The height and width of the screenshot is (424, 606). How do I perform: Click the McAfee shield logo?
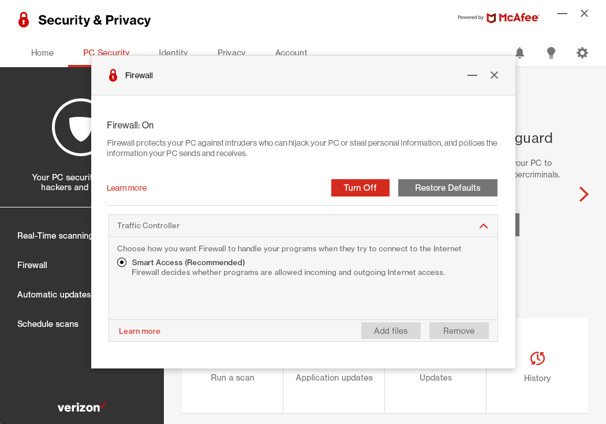click(x=491, y=18)
